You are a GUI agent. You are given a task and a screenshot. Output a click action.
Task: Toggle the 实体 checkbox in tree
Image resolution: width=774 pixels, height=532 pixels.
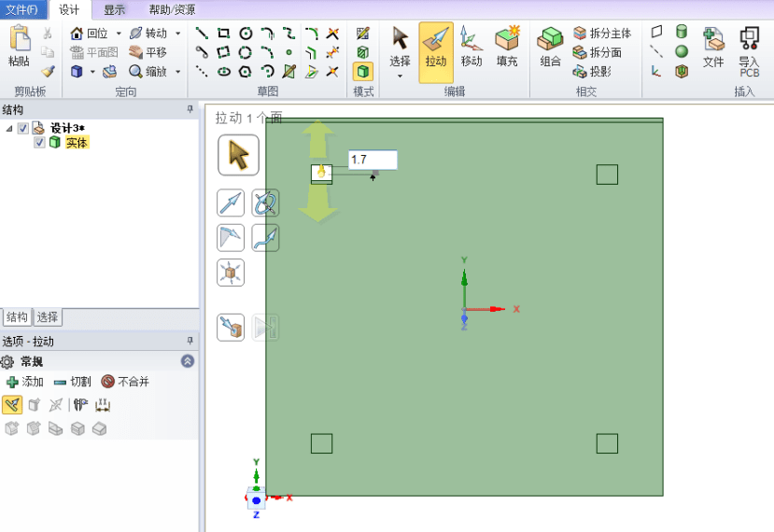pos(39,143)
